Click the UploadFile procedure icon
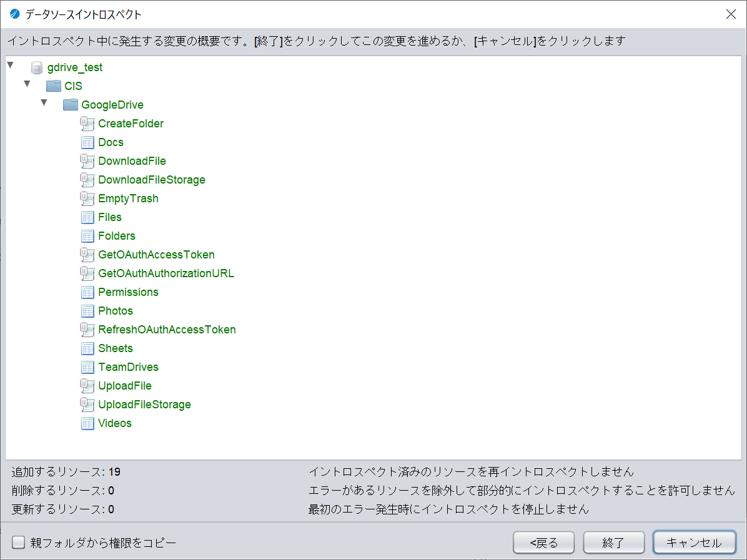Image resolution: width=747 pixels, height=560 pixels. point(87,386)
